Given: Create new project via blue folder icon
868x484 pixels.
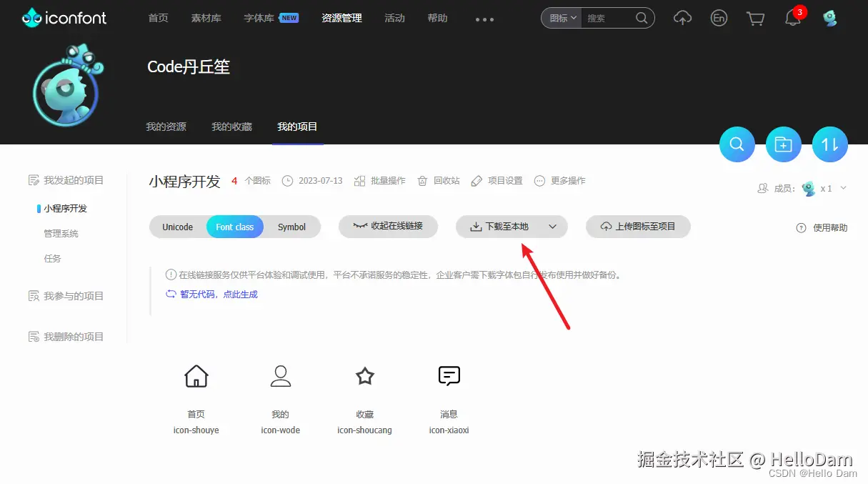Looking at the screenshot, I should pos(783,144).
